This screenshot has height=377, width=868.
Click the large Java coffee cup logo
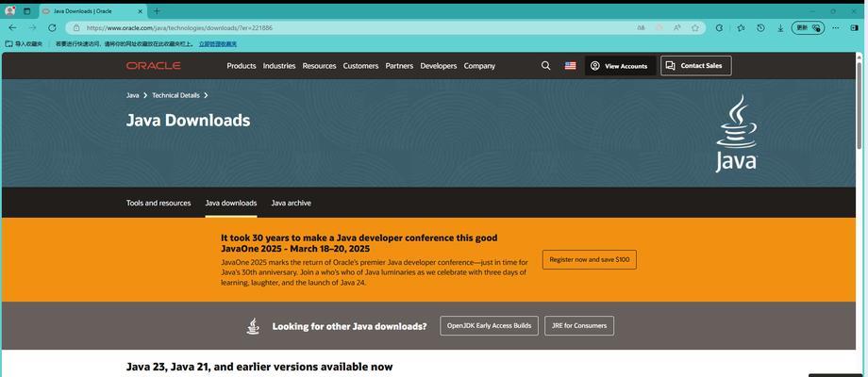pyautogui.click(x=736, y=133)
